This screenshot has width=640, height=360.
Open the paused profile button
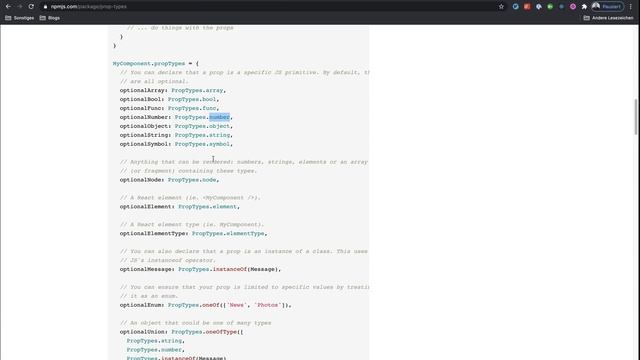coord(607,7)
